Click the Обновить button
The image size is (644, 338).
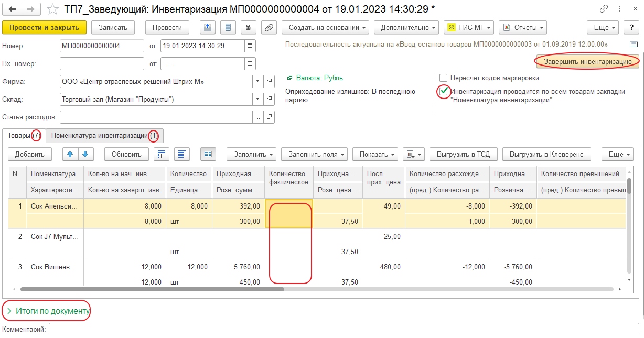(x=127, y=154)
